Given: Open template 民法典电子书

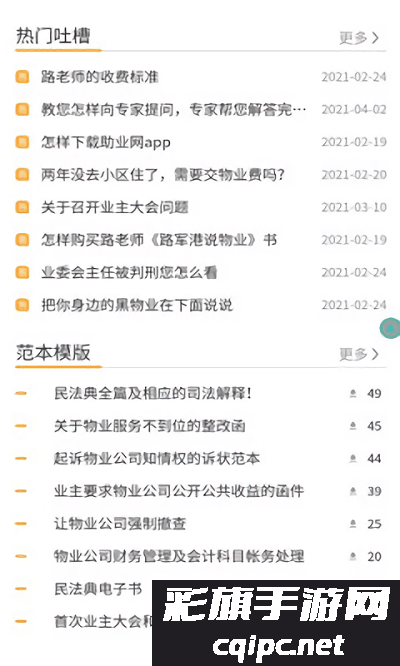Looking at the screenshot, I should (98, 589).
